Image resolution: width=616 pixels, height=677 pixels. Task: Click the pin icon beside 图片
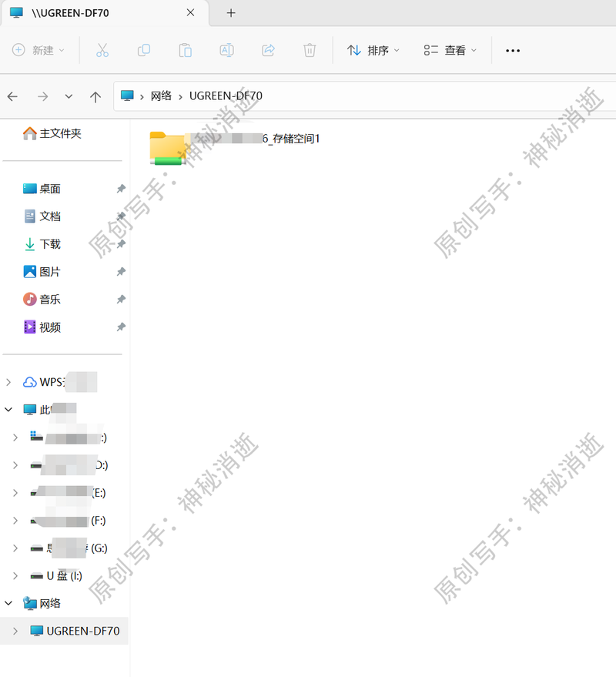[x=121, y=272]
